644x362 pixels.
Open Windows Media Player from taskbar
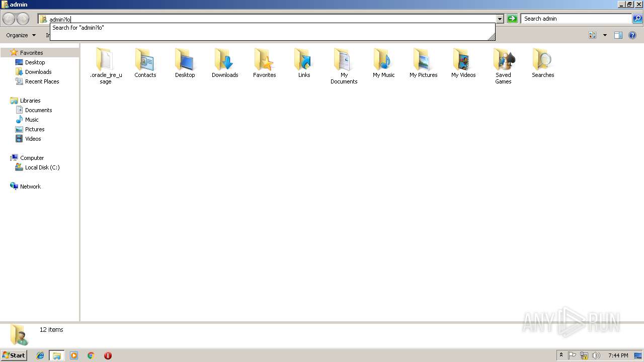[x=74, y=355]
